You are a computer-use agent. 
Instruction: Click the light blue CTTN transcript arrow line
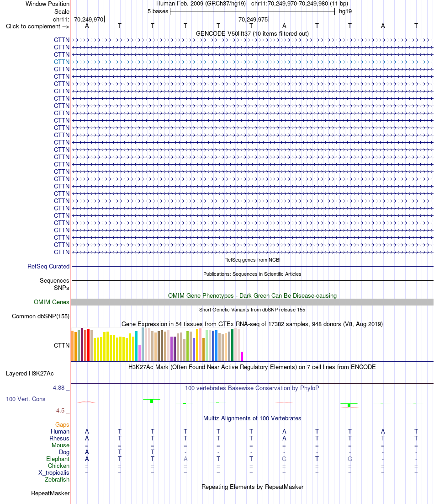252,62
